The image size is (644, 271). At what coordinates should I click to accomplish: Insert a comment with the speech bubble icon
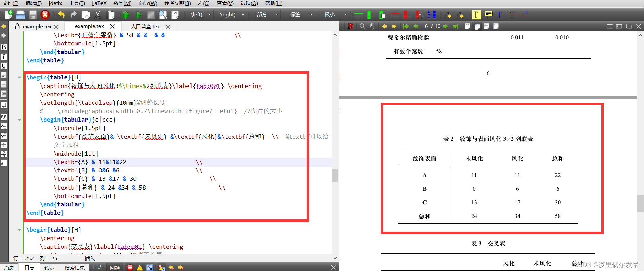(489, 14)
